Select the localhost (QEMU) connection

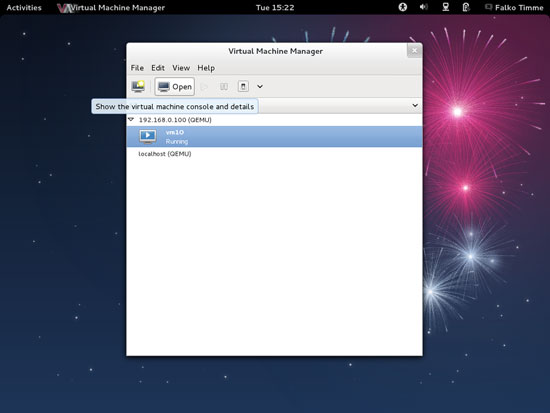pos(165,154)
